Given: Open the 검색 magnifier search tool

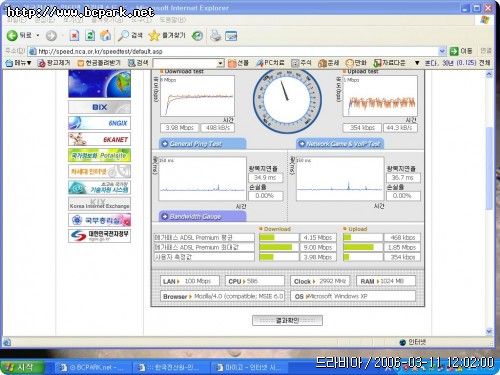Looking at the screenshot, I should click(130, 35).
